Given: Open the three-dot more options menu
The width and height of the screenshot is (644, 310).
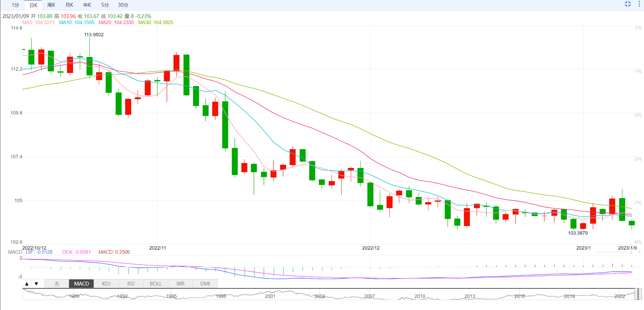Looking at the screenshot, I should [x=639, y=4].
